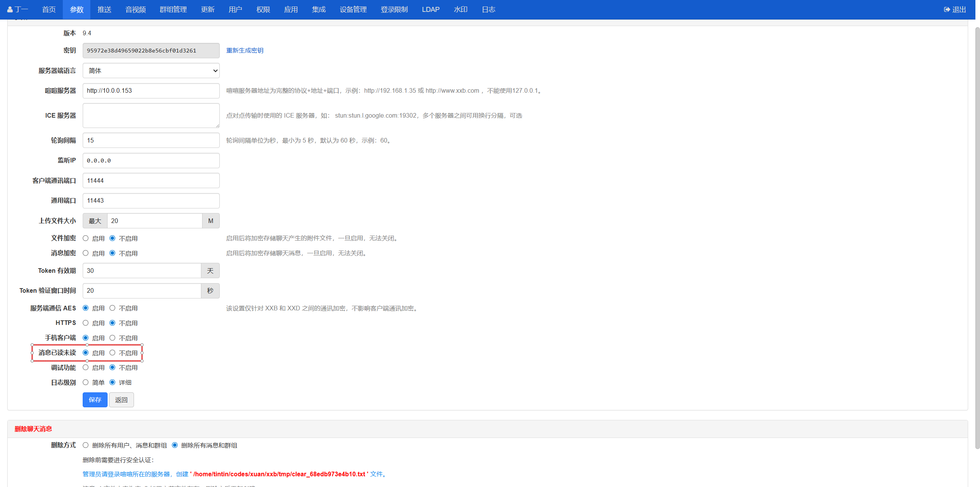Enable the HTTPS radio option
This screenshot has width=980, height=487.
pyautogui.click(x=86, y=323)
